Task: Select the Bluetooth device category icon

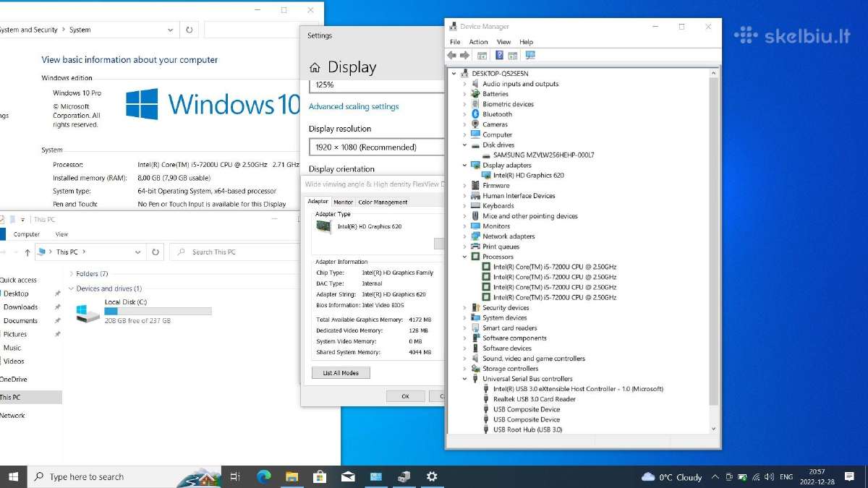Action: [x=475, y=114]
